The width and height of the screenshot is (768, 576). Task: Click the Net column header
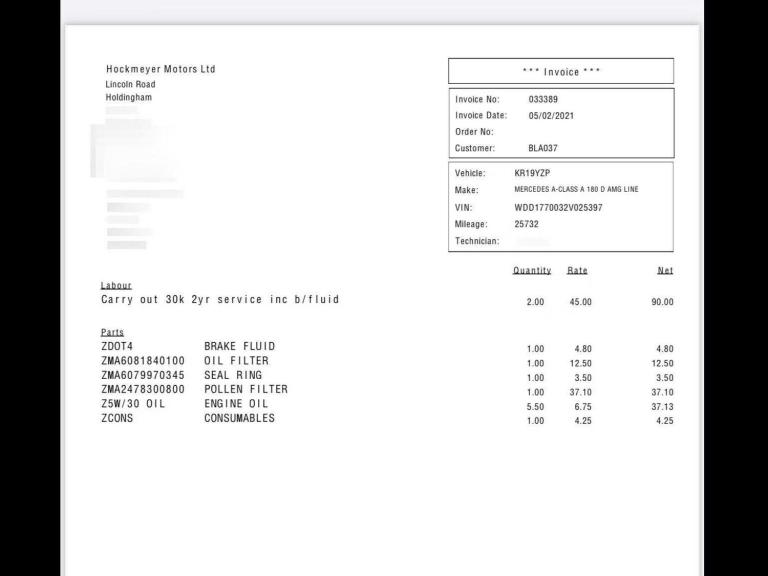[665, 271]
